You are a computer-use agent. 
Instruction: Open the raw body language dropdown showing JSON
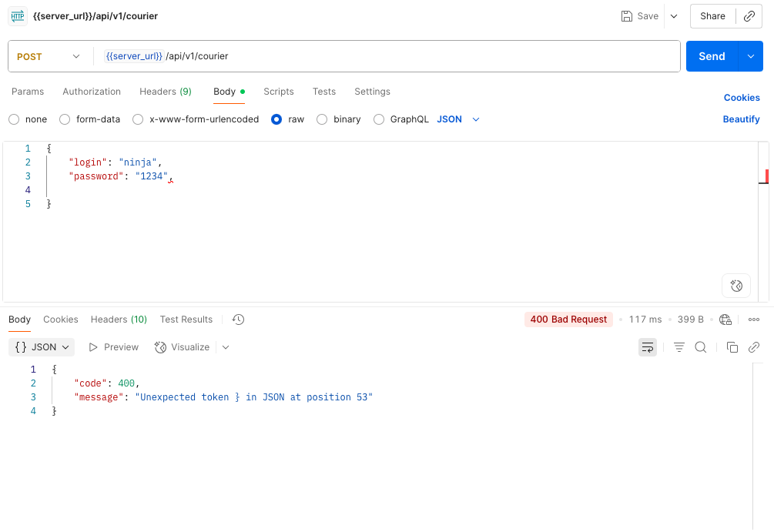click(x=458, y=119)
